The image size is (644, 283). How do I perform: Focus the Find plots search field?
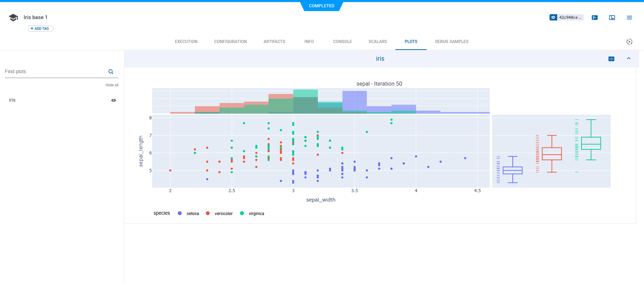pos(54,72)
